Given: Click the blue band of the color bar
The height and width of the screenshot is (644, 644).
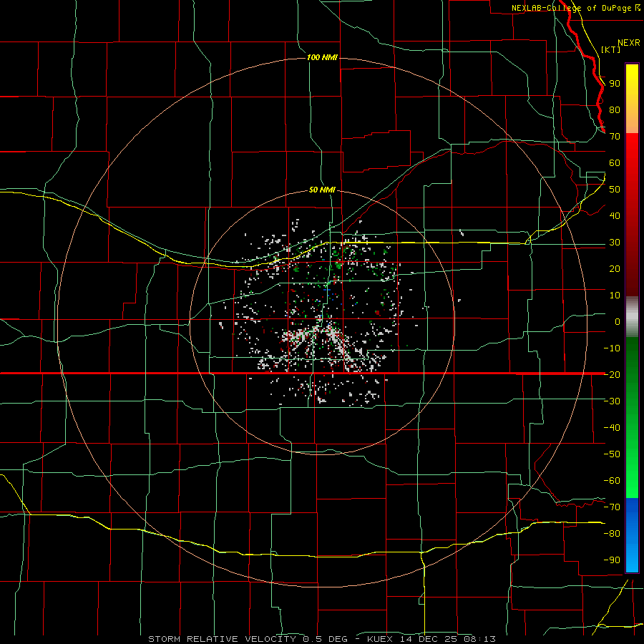Looking at the screenshot, I should [632, 535].
